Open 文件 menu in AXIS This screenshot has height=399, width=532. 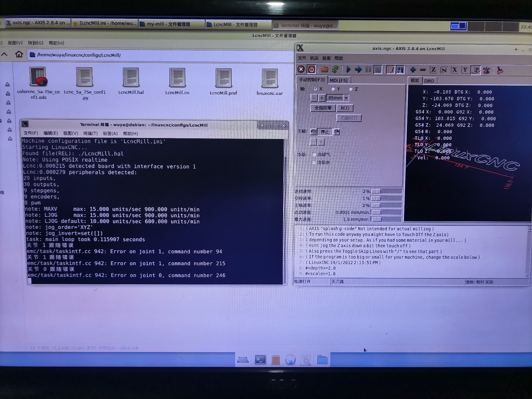(x=302, y=58)
